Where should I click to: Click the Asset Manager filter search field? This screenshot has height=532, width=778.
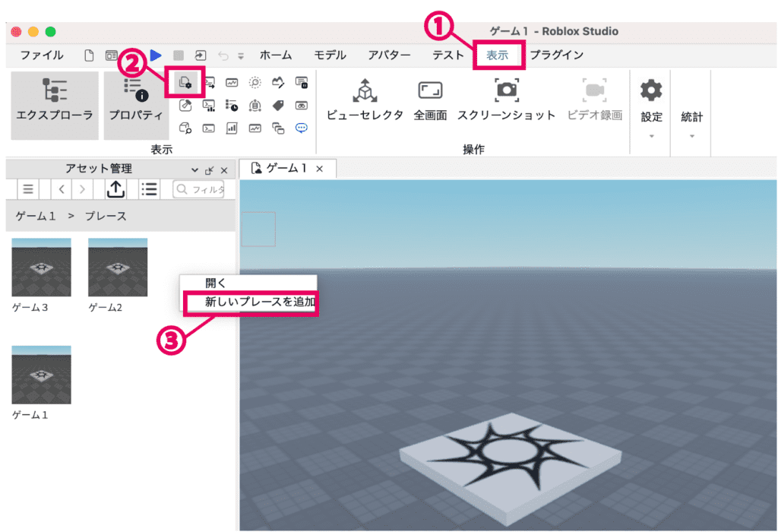coord(199,189)
